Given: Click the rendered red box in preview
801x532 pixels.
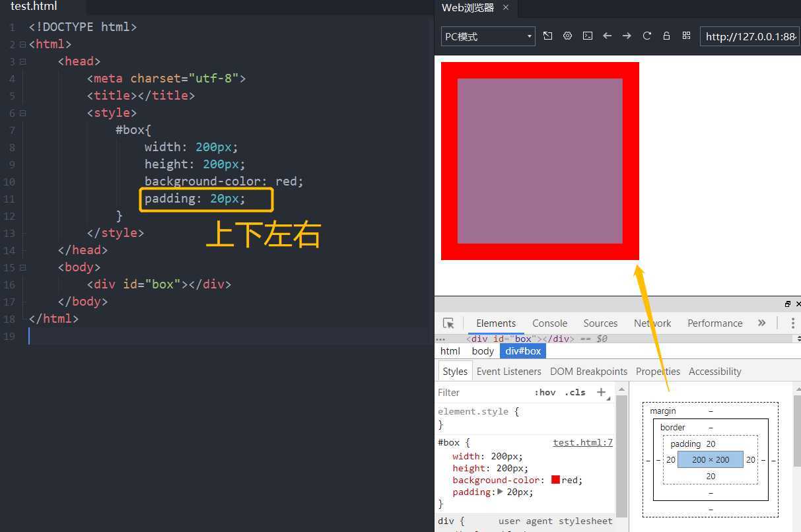Looking at the screenshot, I should coord(540,161).
